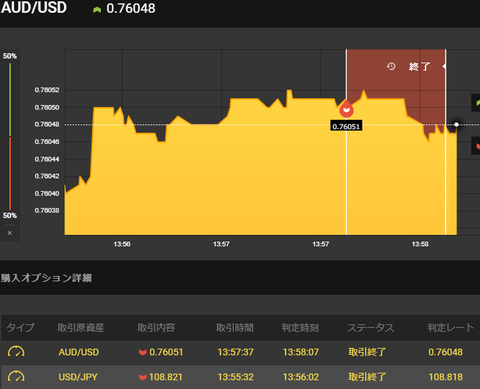This screenshot has height=389, width=480.
Task: Click the red down arrow beside 0.76051
Action: click(143, 352)
